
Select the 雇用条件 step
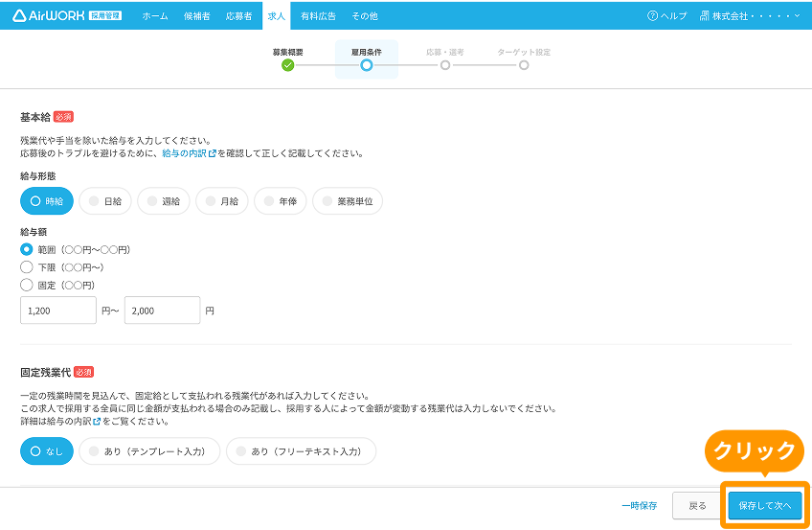[366, 59]
